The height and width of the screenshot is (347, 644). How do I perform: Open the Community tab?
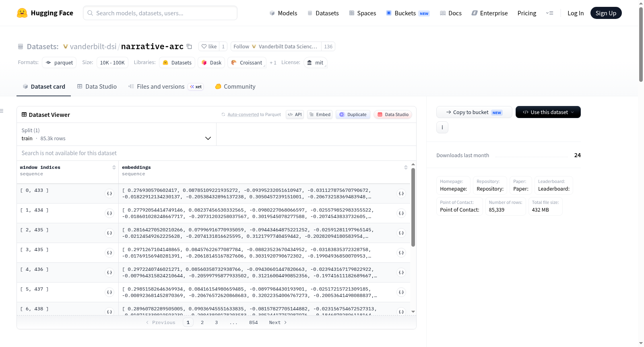[x=235, y=87]
